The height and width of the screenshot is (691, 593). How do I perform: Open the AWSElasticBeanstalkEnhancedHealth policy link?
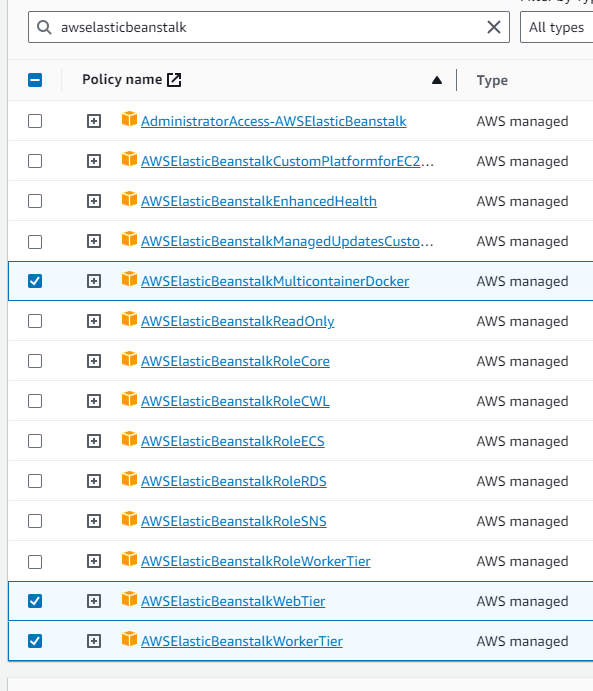click(x=259, y=201)
